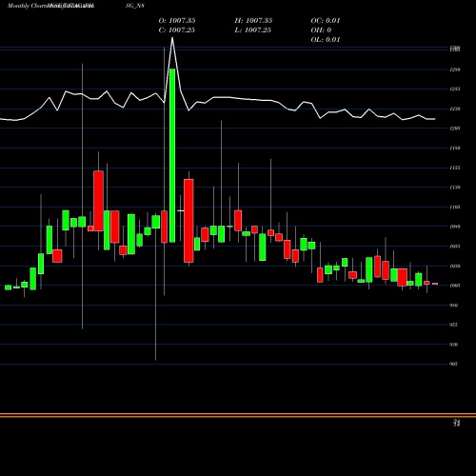Select the open price value O: 1007.35

177,21
